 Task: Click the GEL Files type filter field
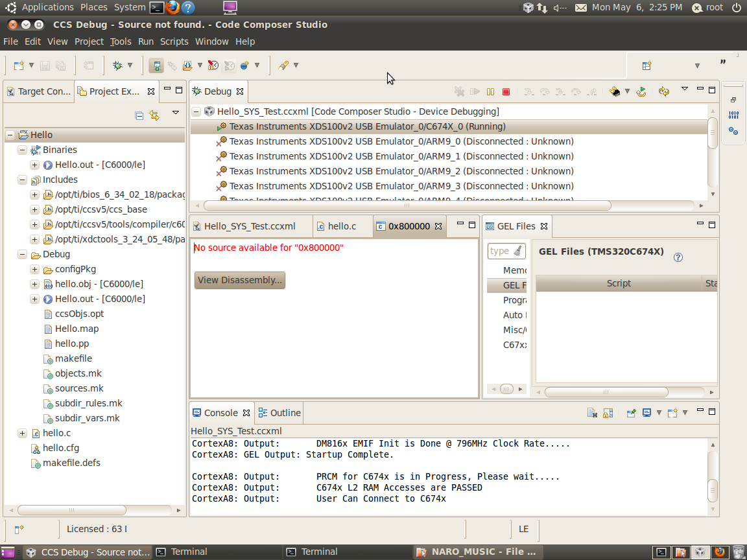point(501,251)
